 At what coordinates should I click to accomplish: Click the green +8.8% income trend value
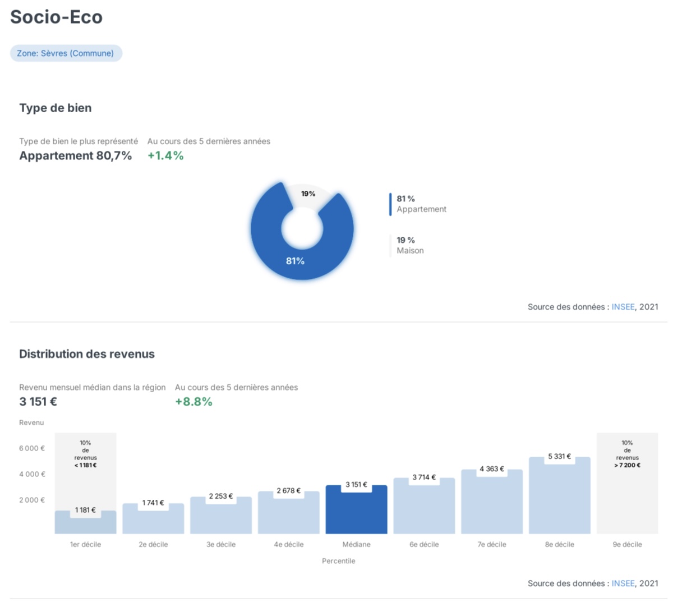tap(193, 402)
